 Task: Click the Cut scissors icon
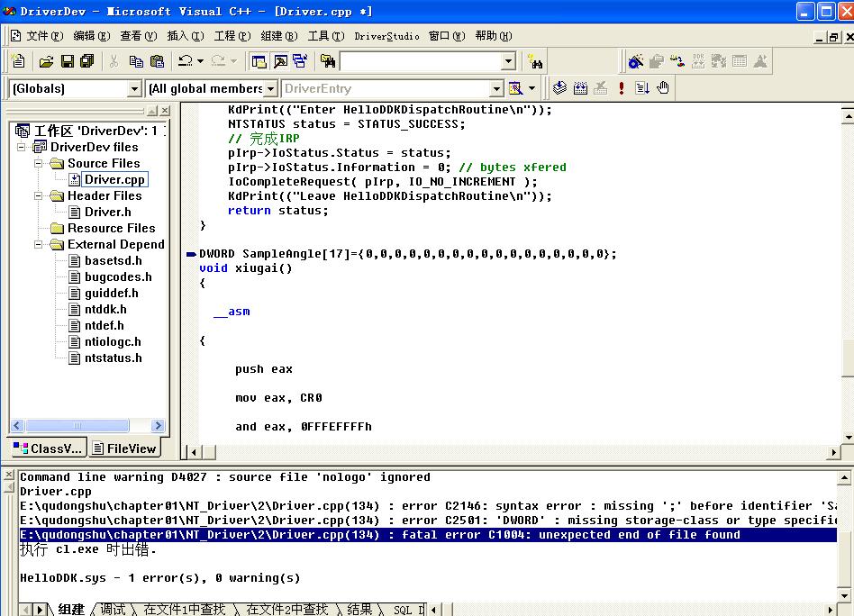point(114,61)
